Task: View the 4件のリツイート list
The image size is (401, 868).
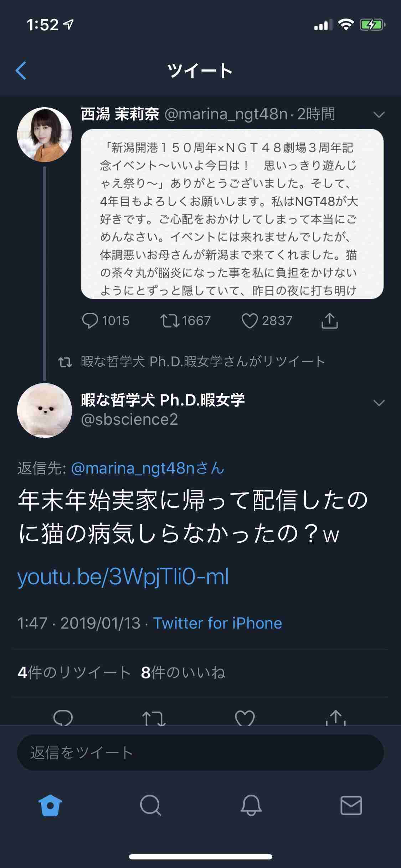Action: tap(74, 673)
